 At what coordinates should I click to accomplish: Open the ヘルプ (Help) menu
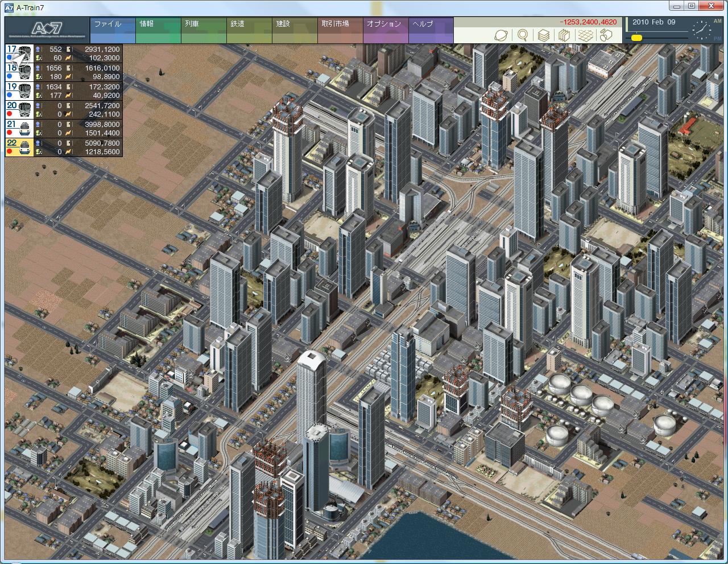tap(431, 30)
